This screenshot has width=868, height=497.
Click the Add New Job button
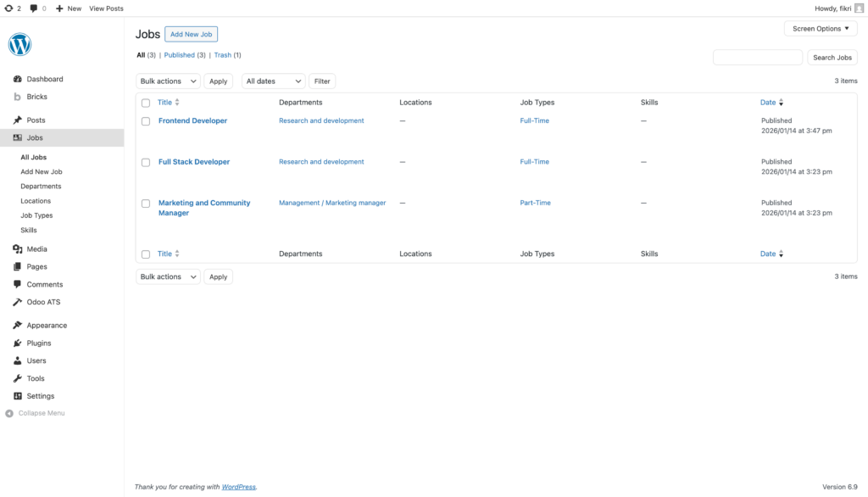(x=191, y=34)
